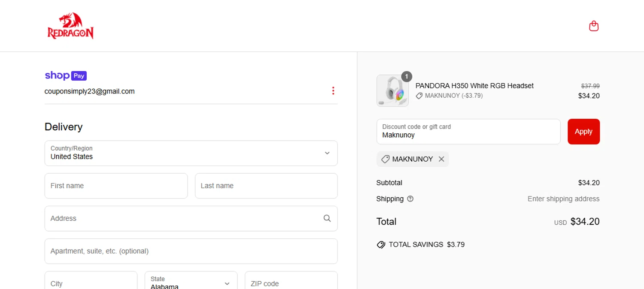Open the shopping bag cart icon
The image size is (644, 289).
coord(594,26)
